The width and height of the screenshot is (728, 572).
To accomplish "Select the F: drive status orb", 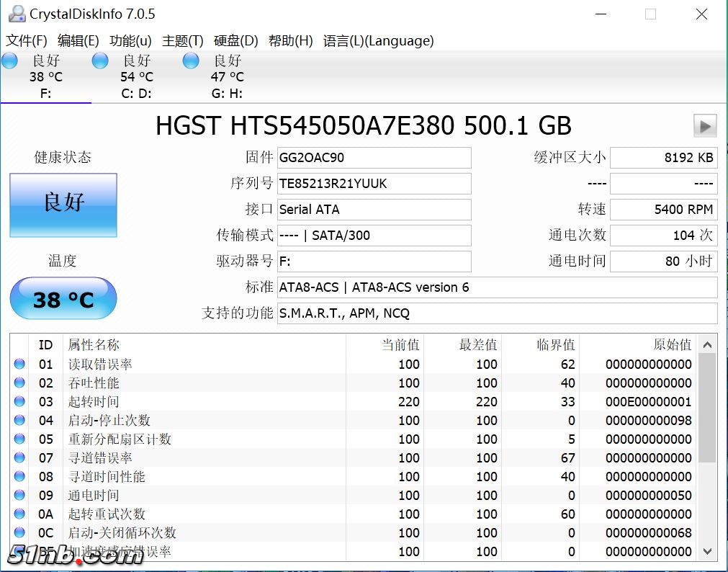I will pyautogui.click(x=10, y=61).
